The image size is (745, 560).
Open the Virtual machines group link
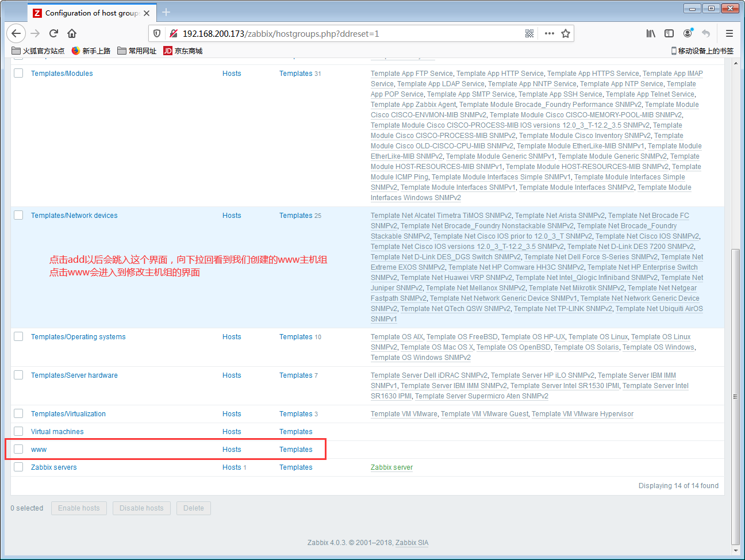[57, 432]
